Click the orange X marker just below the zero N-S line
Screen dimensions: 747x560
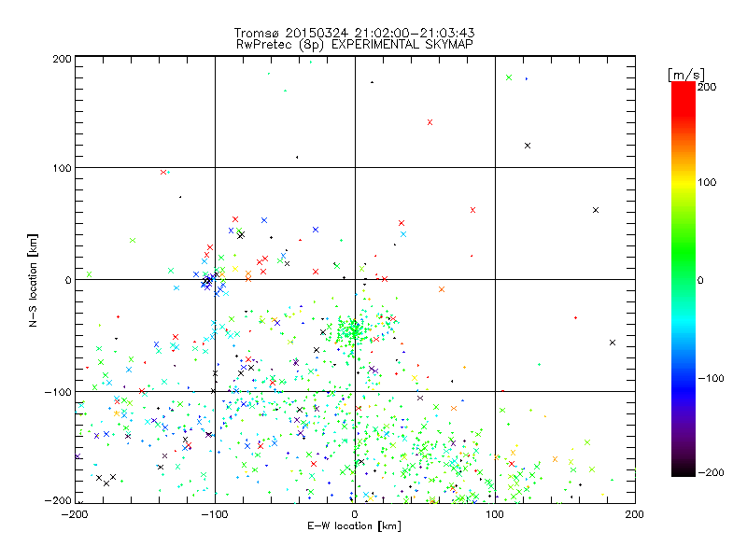point(442,289)
